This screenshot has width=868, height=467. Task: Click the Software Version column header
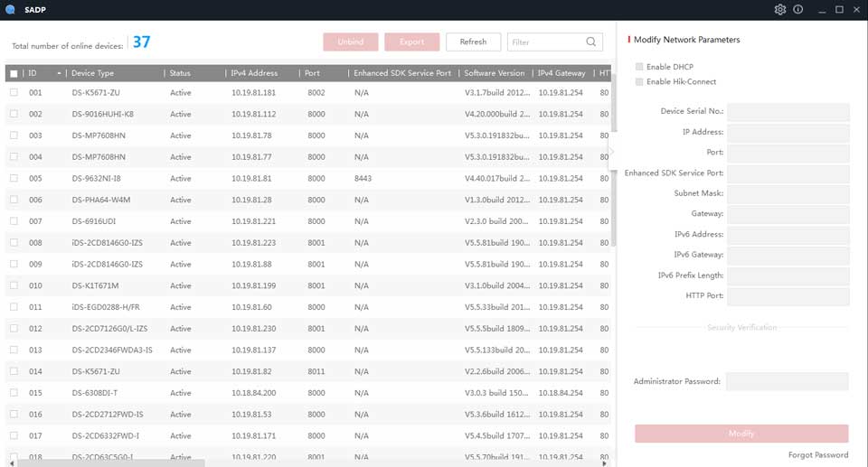coord(494,73)
